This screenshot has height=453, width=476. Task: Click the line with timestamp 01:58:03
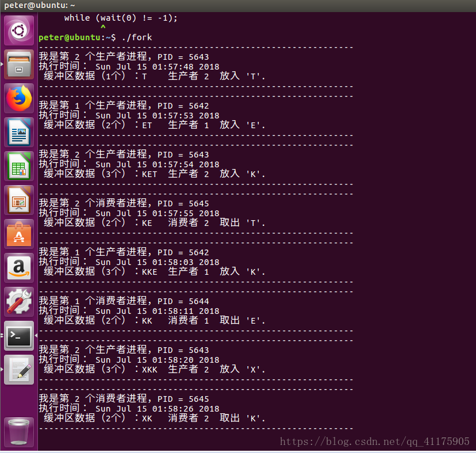click(129, 262)
